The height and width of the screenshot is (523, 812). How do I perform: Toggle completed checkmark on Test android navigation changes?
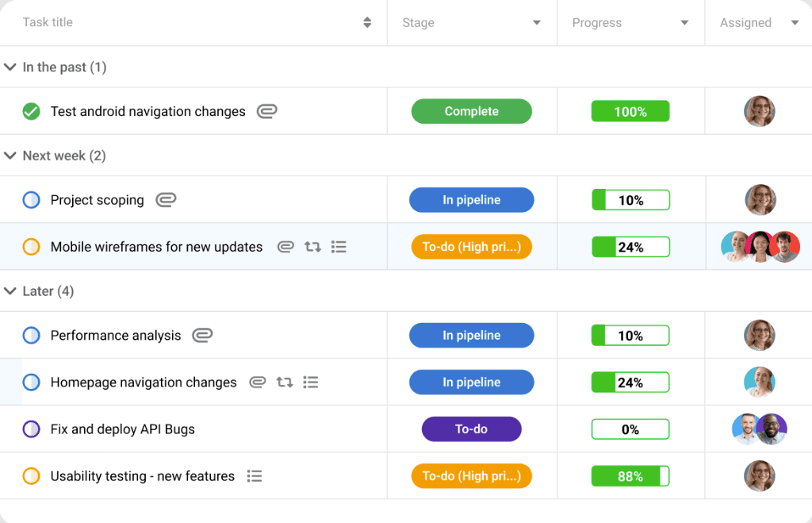coord(32,111)
